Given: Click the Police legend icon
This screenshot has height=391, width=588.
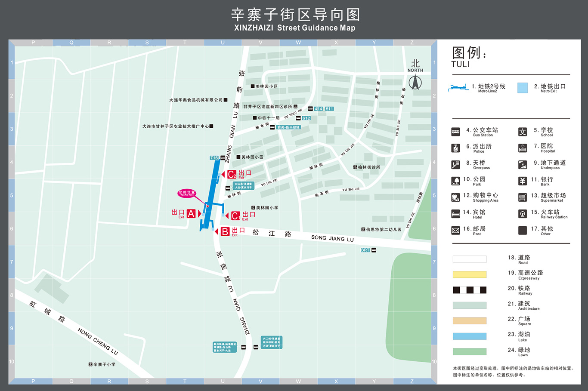Looking at the screenshot, I should pos(455,148).
